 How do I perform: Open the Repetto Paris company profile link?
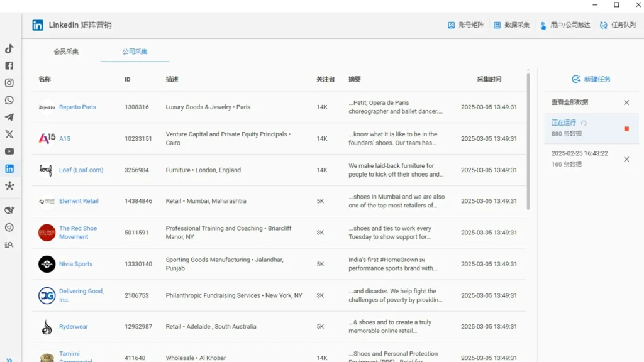click(x=77, y=107)
